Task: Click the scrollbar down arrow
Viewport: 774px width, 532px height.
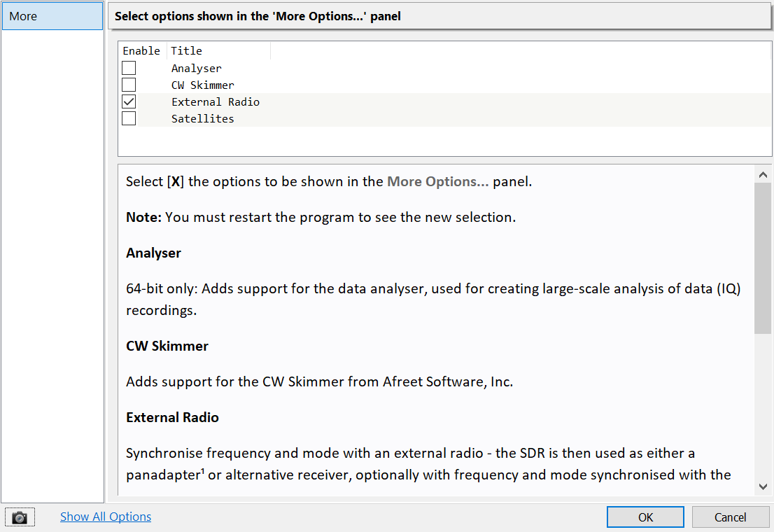Action: click(763, 486)
